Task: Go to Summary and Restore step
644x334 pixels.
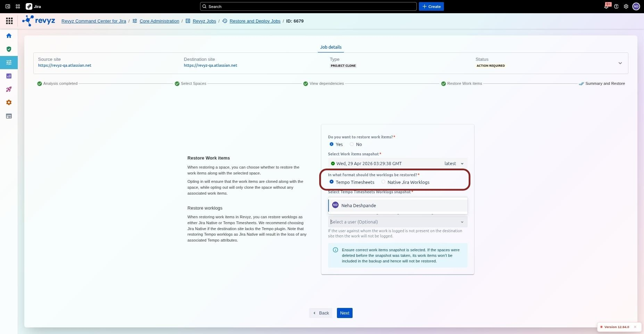Action: [602, 83]
